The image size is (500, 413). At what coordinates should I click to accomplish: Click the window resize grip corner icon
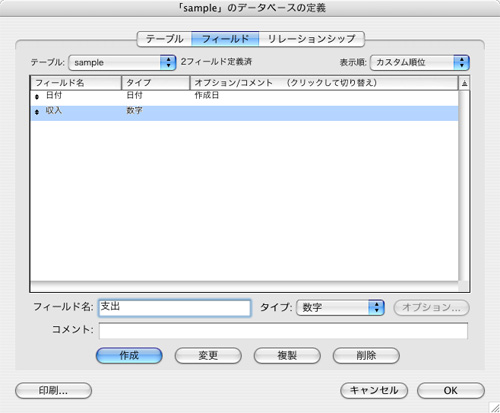(495, 407)
